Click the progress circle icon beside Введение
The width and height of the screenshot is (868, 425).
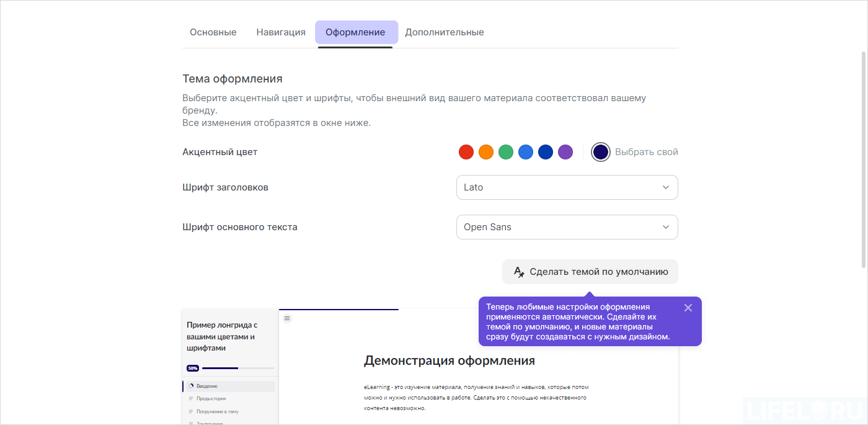click(x=191, y=385)
